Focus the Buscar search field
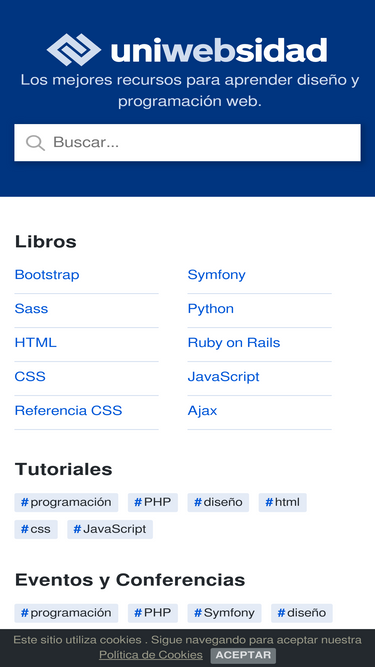Screen dimensions: 375x667 coord(188,143)
